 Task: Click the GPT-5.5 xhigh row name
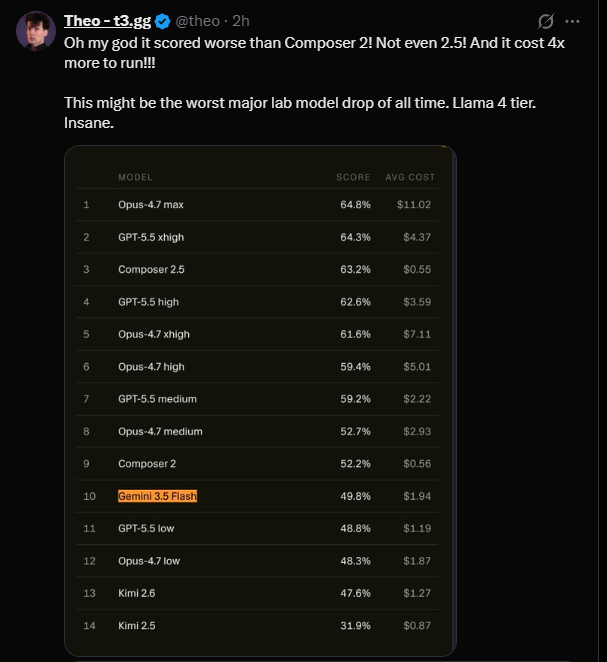(151, 237)
